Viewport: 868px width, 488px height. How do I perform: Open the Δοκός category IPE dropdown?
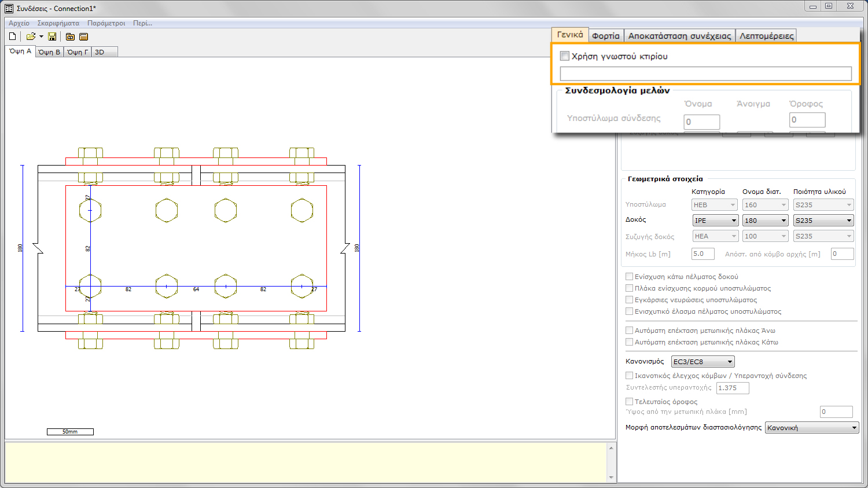(x=715, y=221)
